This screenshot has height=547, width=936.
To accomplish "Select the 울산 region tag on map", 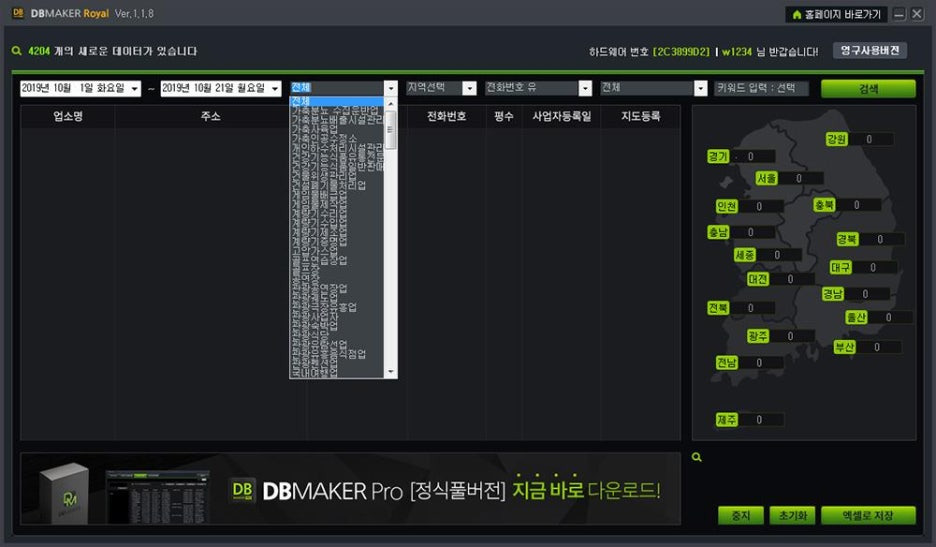I will click(857, 318).
